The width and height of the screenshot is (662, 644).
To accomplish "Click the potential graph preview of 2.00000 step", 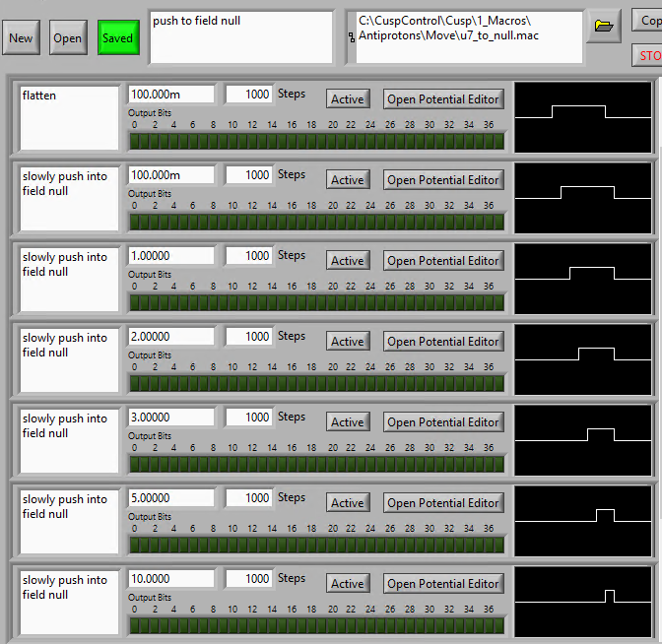I will point(583,359).
